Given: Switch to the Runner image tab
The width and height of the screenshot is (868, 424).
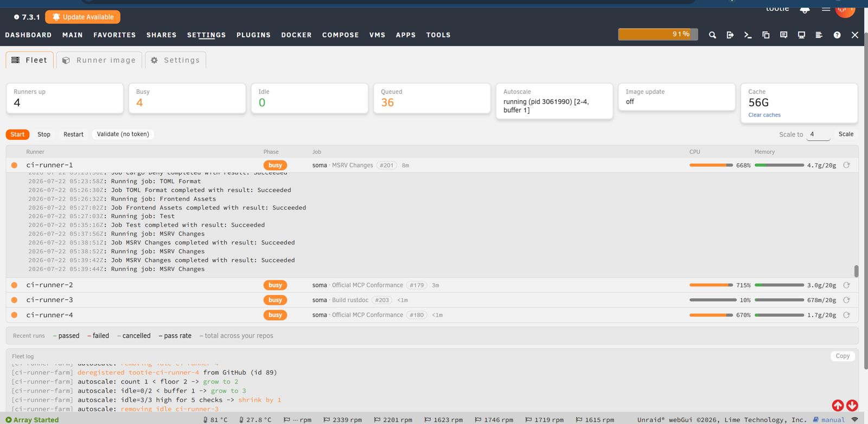Looking at the screenshot, I should [x=99, y=60].
